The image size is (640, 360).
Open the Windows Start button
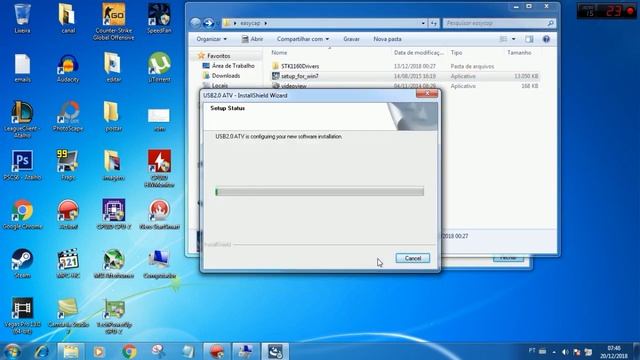click(12, 351)
